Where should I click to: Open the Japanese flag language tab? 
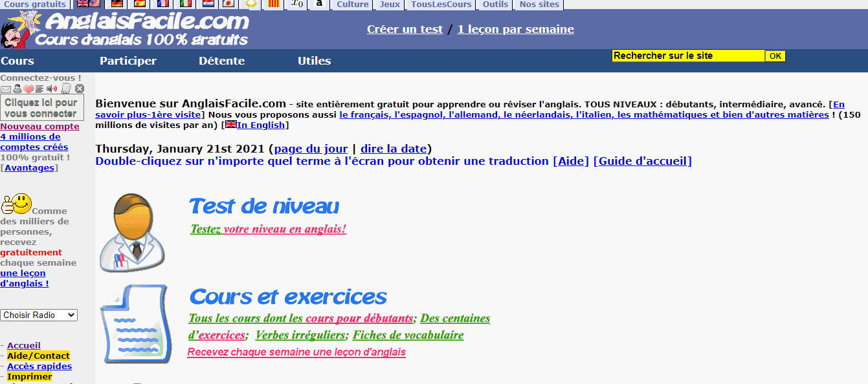tap(228, 4)
